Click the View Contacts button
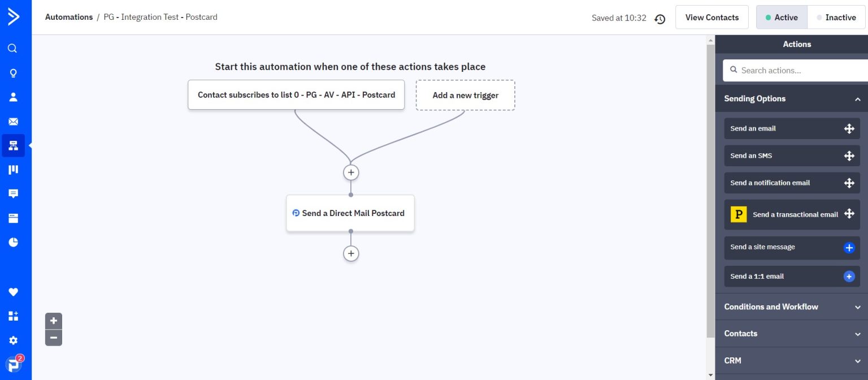 point(711,18)
